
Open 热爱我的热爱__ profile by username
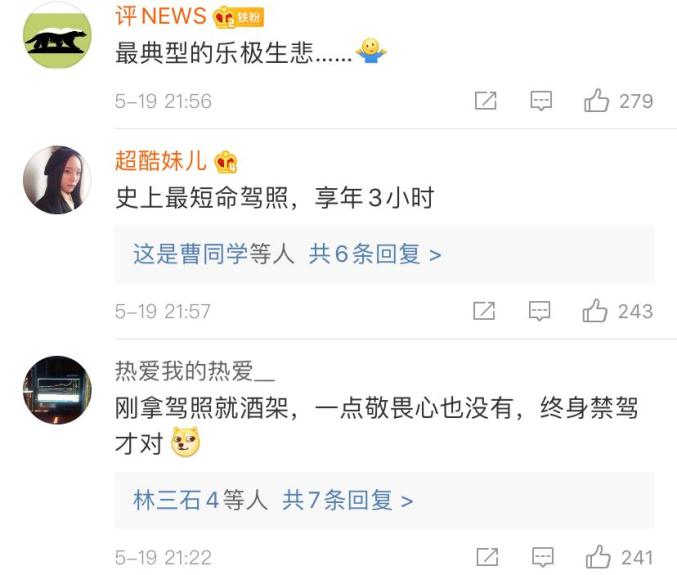tap(195, 371)
